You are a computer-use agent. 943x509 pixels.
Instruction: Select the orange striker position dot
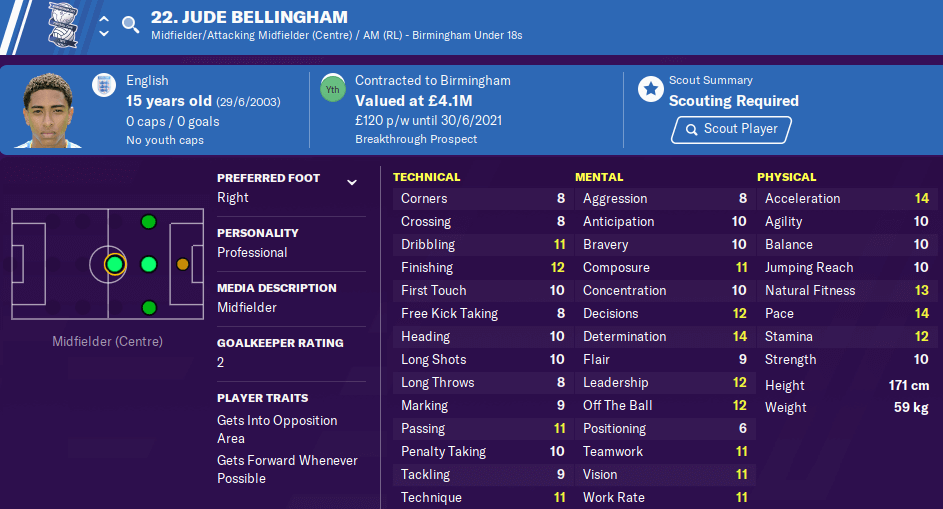(183, 264)
